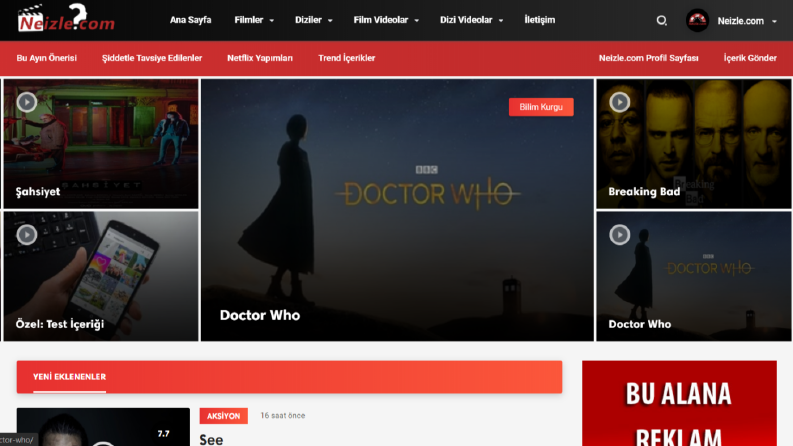The height and width of the screenshot is (446, 793).
Task: Click the '16 saat önce' timestamp
Action: point(283,416)
